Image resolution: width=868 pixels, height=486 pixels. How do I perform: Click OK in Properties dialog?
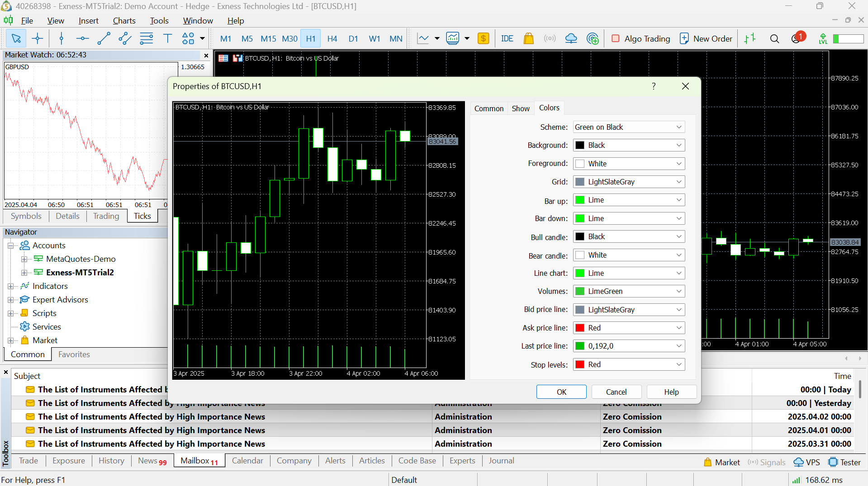(x=561, y=392)
